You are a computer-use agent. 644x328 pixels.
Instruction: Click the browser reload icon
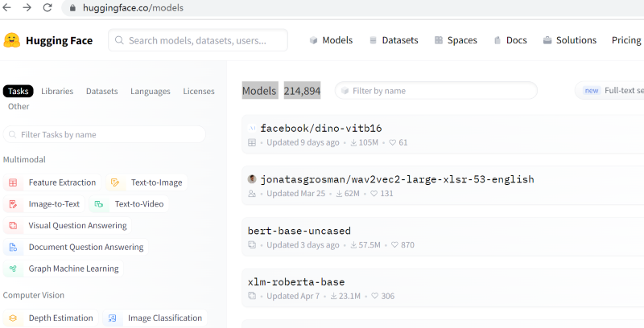click(x=47, y=8)
